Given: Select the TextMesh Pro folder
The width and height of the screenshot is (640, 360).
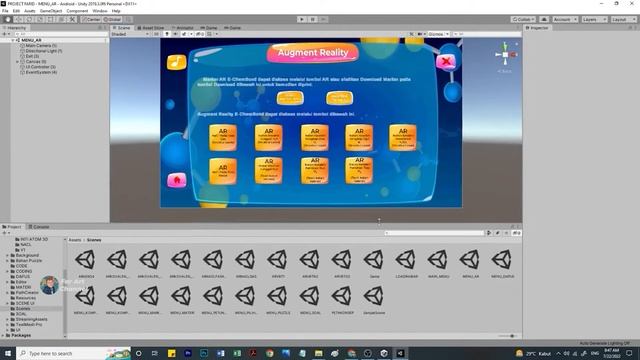Looking at the screenshot, I should [29, 324].
